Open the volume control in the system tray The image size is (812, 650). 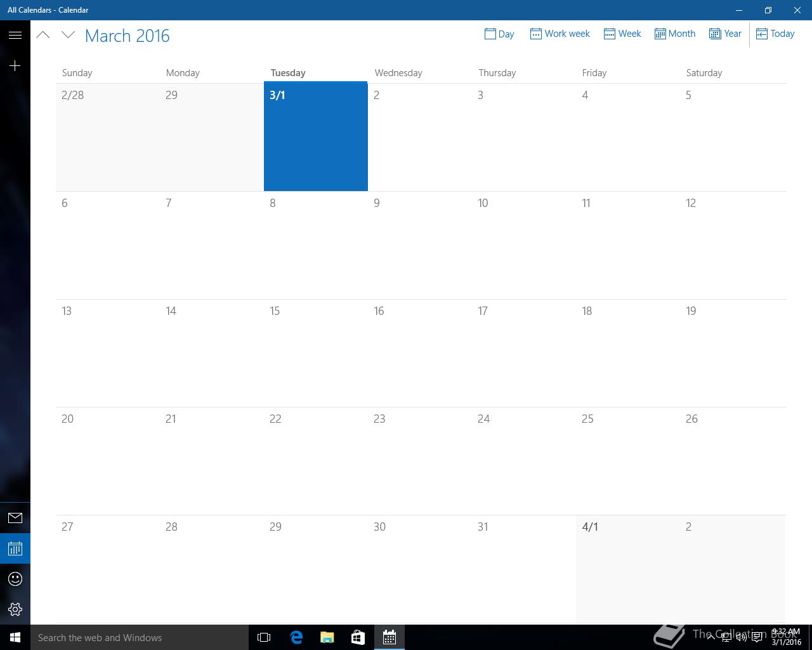[x=741, y=637]
